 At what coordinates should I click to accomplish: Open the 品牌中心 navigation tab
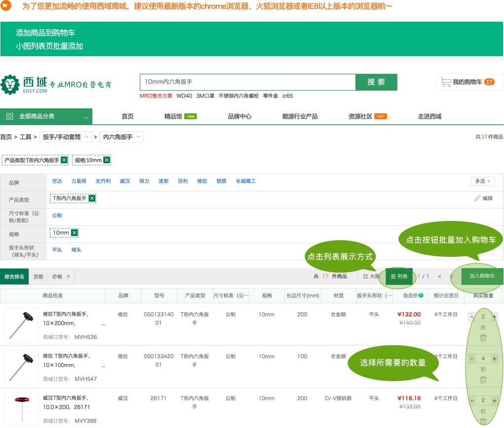tap(240, 117)
